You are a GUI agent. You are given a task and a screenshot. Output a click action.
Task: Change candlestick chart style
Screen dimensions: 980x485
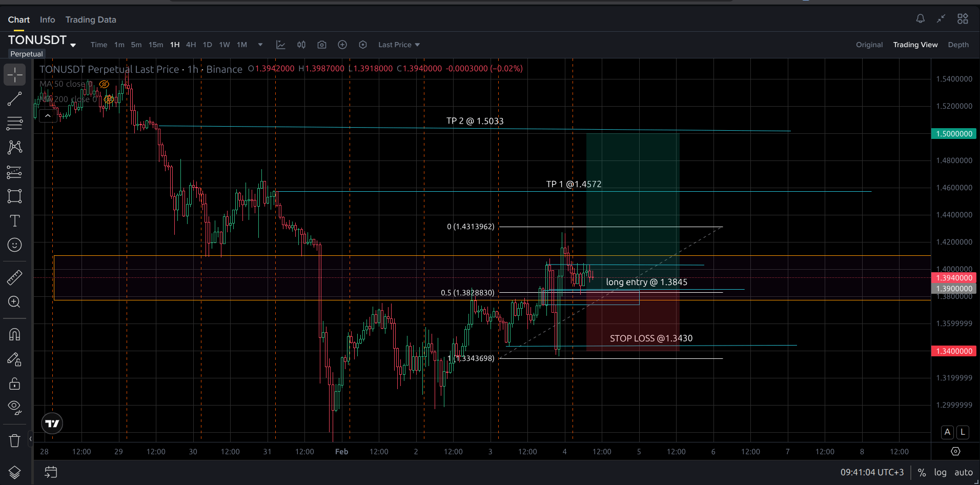point(301,45)
